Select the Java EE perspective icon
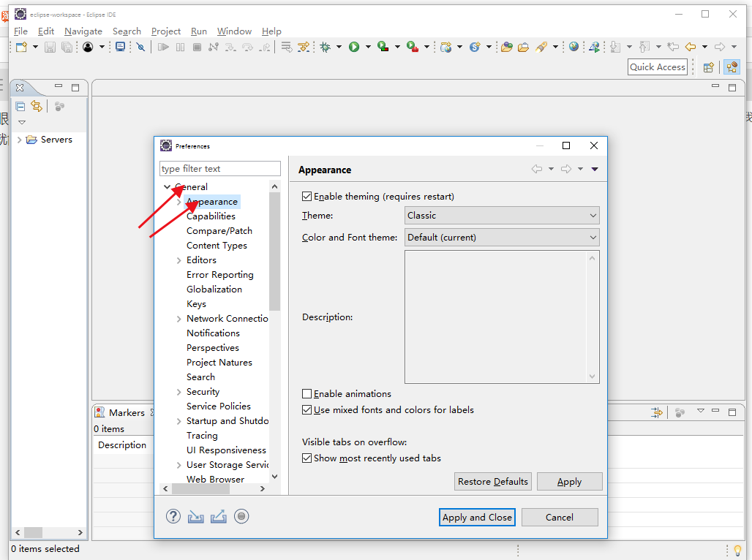The image size is (752, 560). [x=732, y=67]
